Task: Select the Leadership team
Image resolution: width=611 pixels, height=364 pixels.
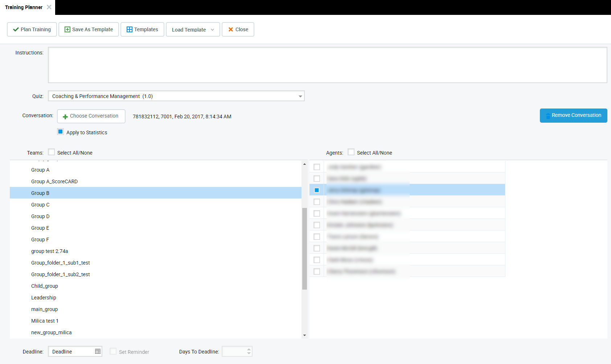Action: [44, 298]
